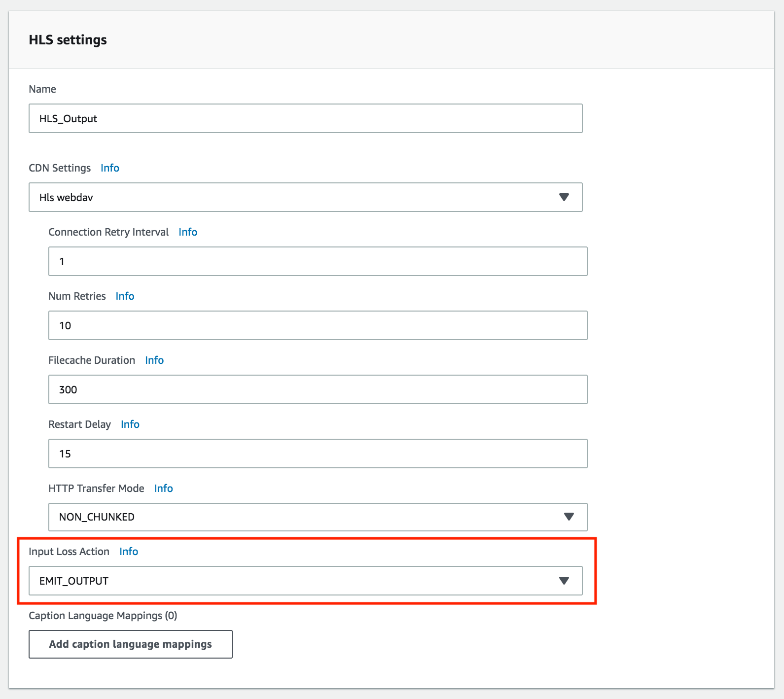View Info for Filecache Duration
The image size is (784, 699).
[154, 360]
